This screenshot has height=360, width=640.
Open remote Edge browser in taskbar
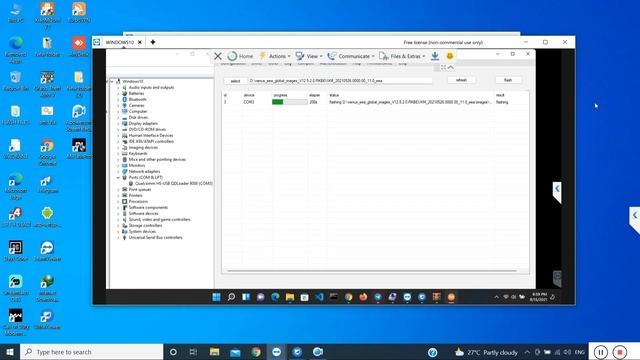click(x=275, y=297)
